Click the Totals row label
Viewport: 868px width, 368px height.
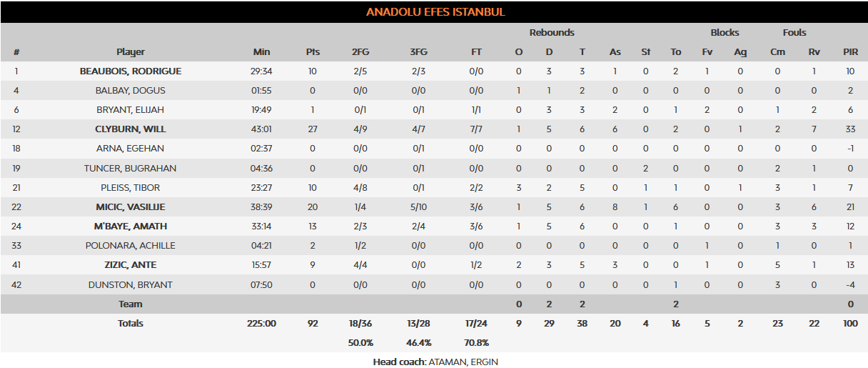pos(131,324)
